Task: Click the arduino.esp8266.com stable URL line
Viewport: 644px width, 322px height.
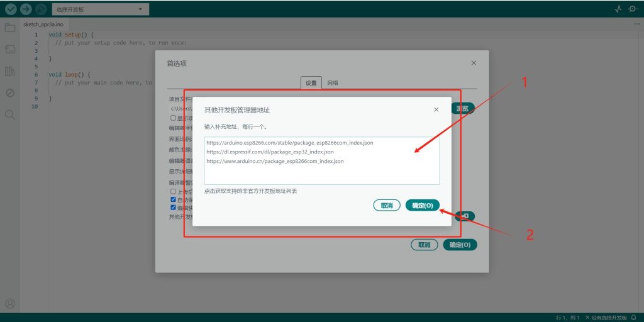Action: [290, 143]
